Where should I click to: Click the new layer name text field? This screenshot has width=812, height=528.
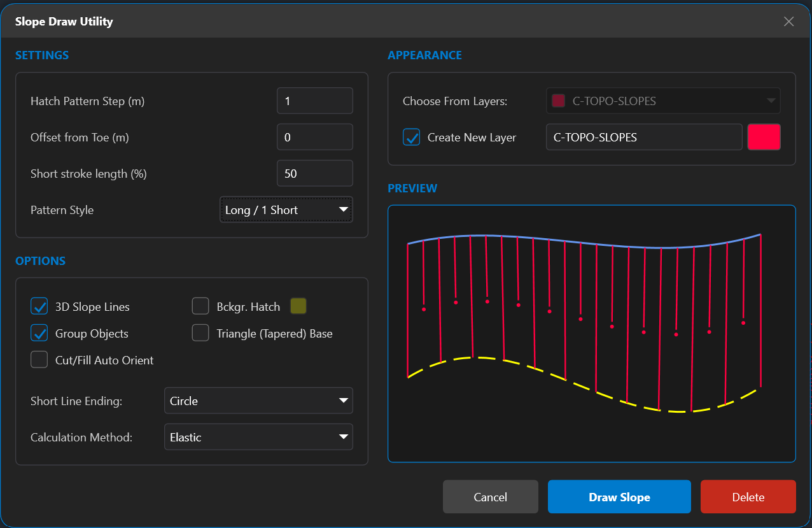[x=644, y=137]
